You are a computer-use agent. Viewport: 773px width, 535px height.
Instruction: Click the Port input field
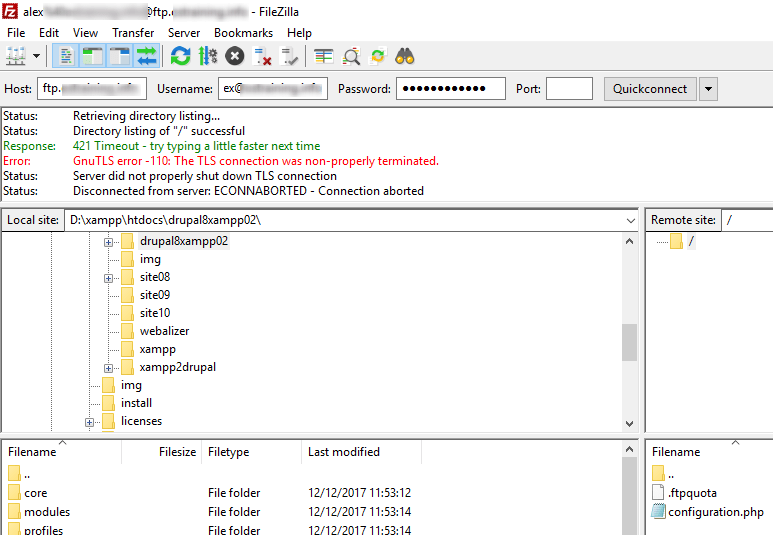coord(569,89)
